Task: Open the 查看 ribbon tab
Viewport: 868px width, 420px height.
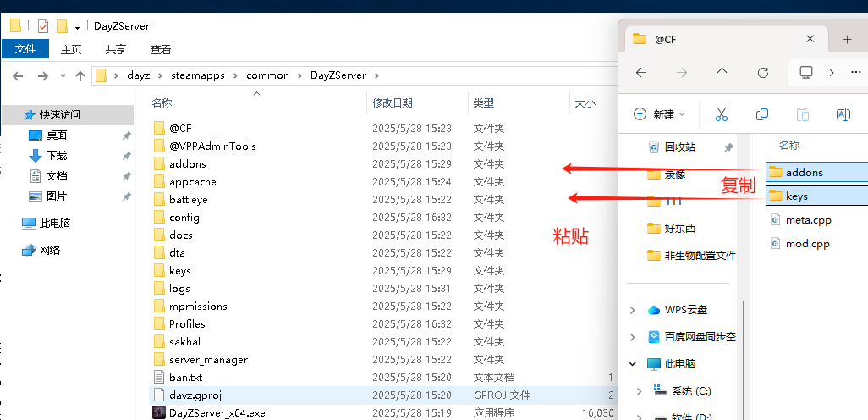Action: point(161,49)
